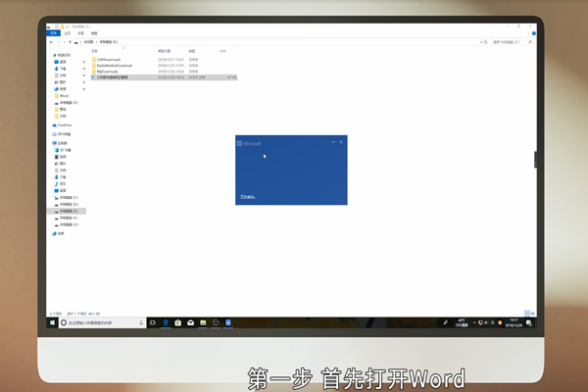This screenshot has height=392, width=588.
Task: Open 下载 under Quick access
Action: point(61,69)
